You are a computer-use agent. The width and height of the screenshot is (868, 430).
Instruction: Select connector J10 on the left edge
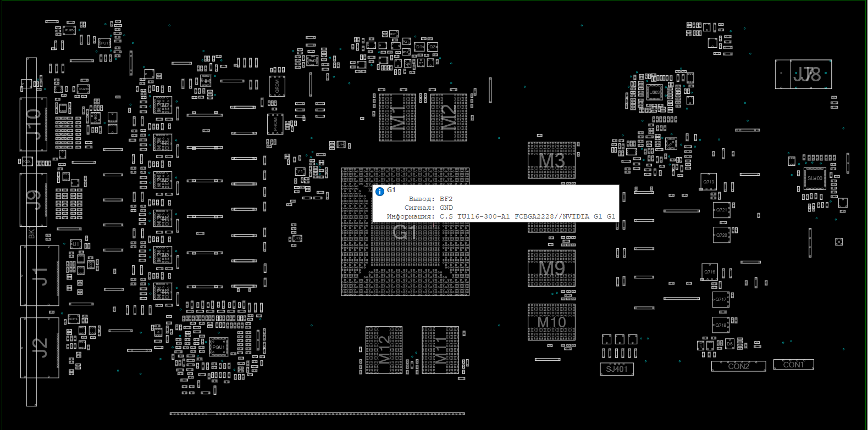point(34,124)
